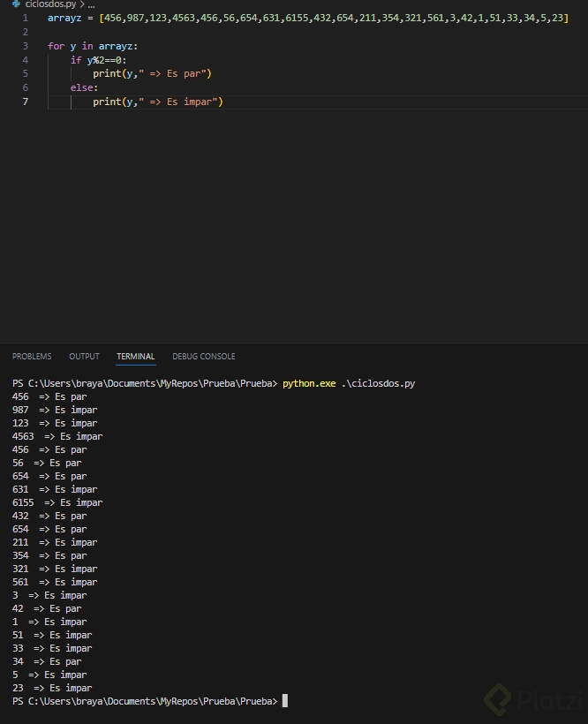Image resolution: width=588 pixels, height=724 pixels.
Task: Open the PROBLEMS panel tab
Action: coord(32,357)
